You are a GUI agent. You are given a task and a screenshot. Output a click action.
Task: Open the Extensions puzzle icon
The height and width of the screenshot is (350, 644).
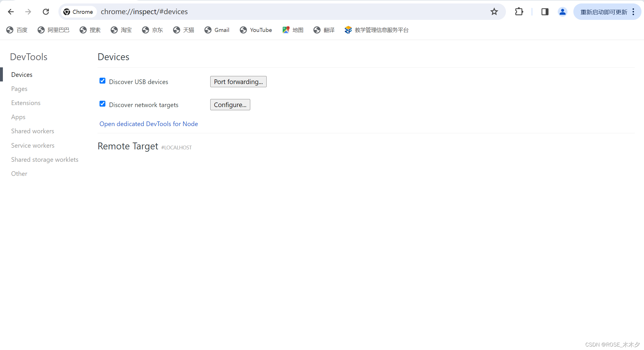pos(519,12)
